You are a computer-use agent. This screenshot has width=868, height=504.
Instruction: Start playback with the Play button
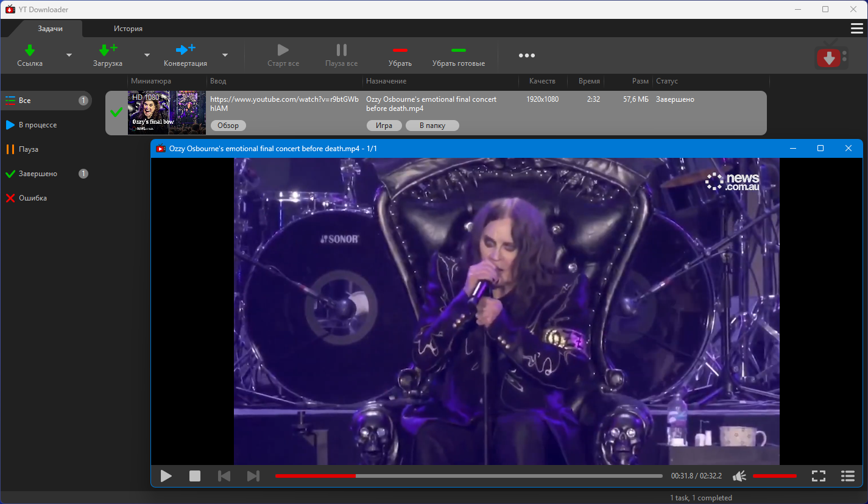(166, 476)
